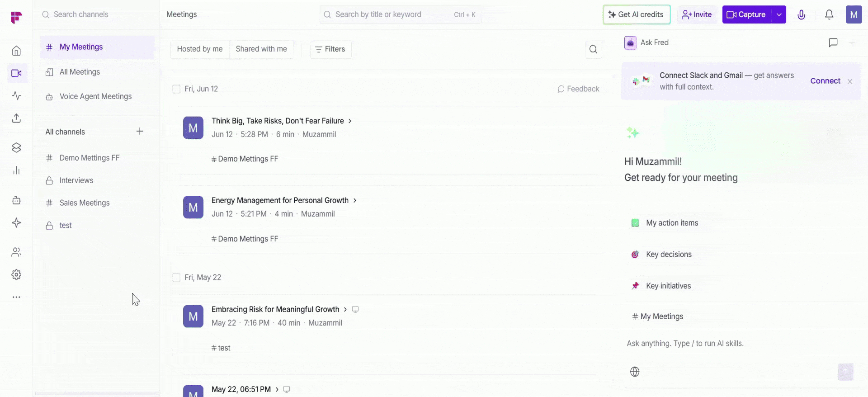The height and width of the screenshot is (397, 868).
Task: Dismiss the Connect Slack and Gmail banner
Action: tap(850, 81)
